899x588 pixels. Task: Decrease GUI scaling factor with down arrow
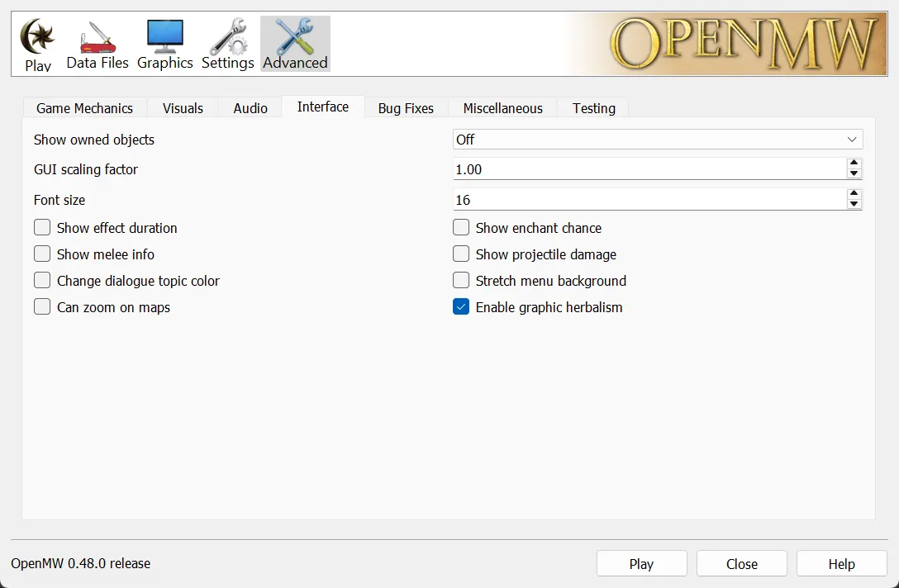854,173
